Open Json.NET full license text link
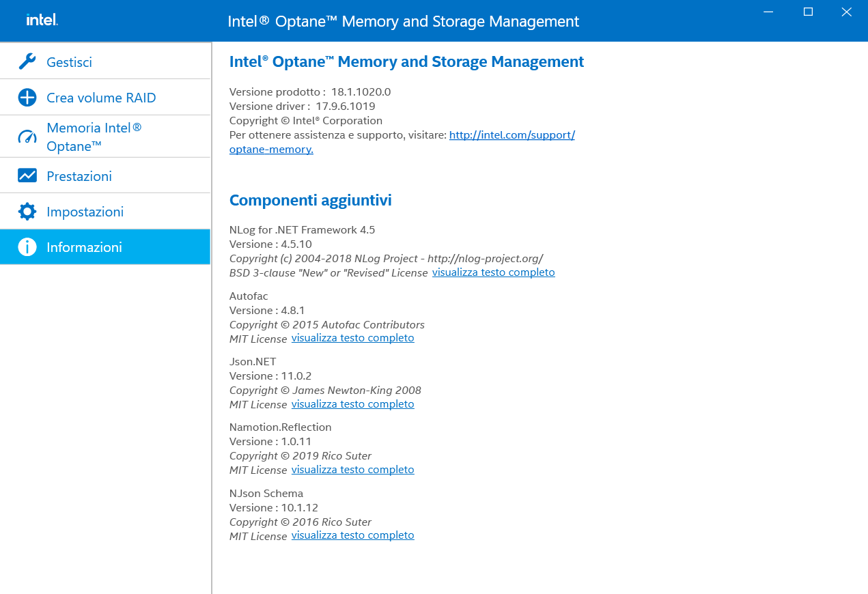This screenshot has height=594, width=868. pos(352,404)
